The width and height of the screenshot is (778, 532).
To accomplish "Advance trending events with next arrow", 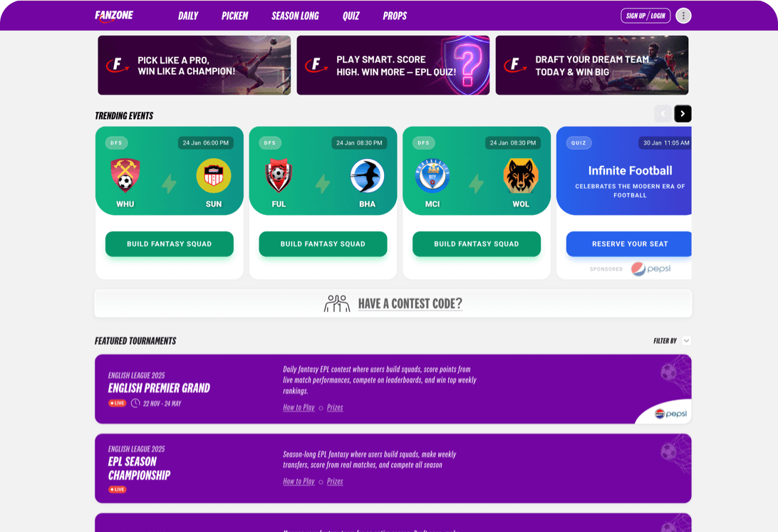I will [683, 114].
